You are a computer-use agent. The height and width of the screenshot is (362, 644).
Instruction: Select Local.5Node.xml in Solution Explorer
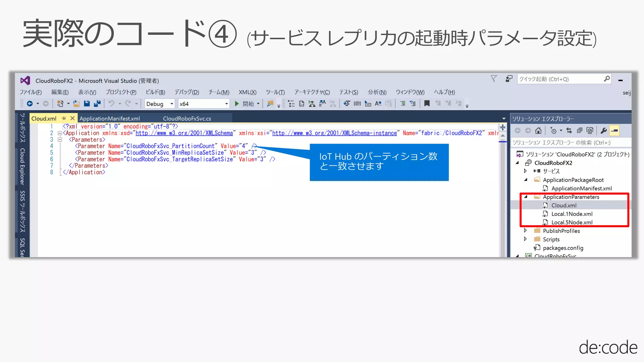tap(572, 222)
